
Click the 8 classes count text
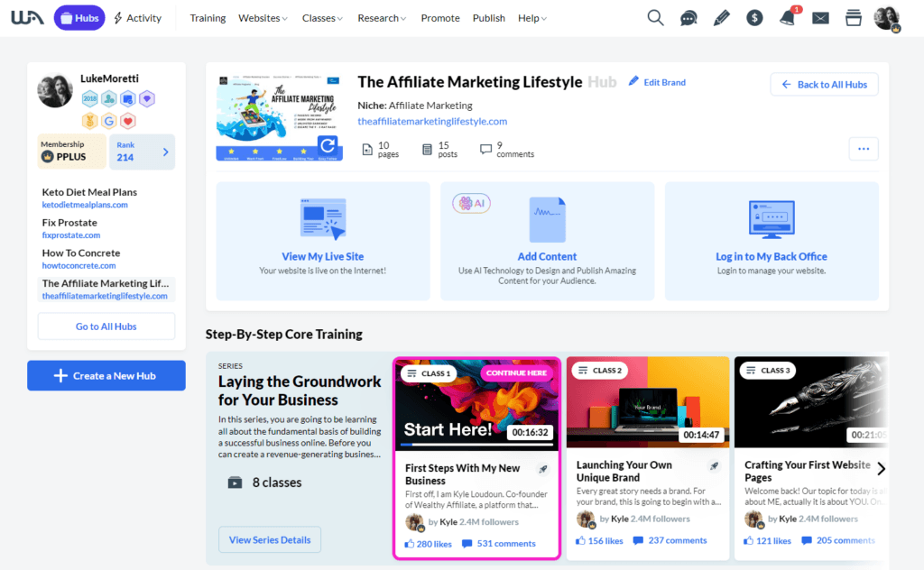tap(277, 483)
